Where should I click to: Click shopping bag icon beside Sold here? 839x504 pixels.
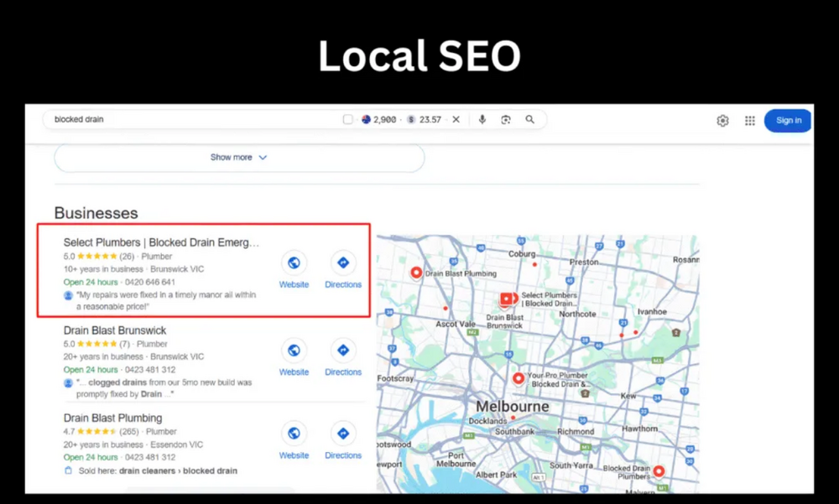[68, 470]
